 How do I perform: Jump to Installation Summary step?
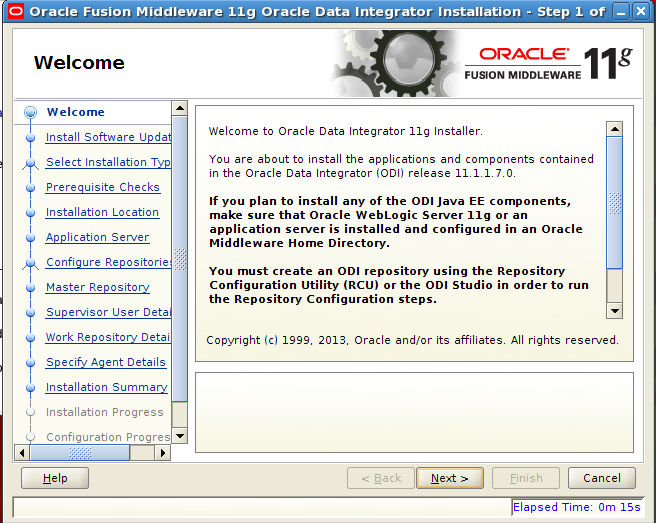(x=107, y=387)
